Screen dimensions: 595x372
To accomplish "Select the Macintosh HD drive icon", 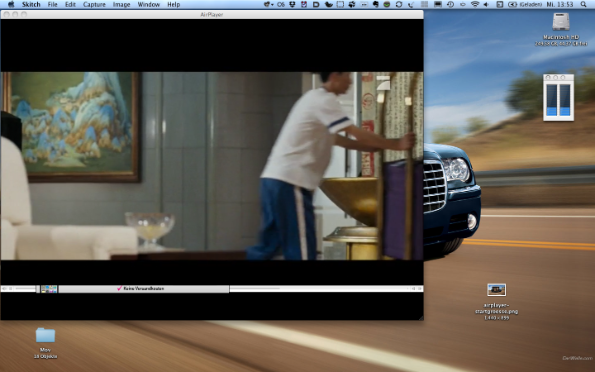I will [561, 22].
